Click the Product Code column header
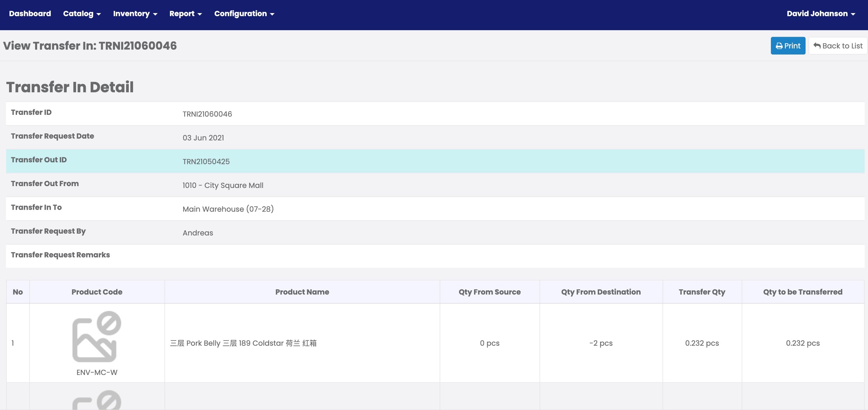Viewport: 868px width, 410px height. pos(97,292)
